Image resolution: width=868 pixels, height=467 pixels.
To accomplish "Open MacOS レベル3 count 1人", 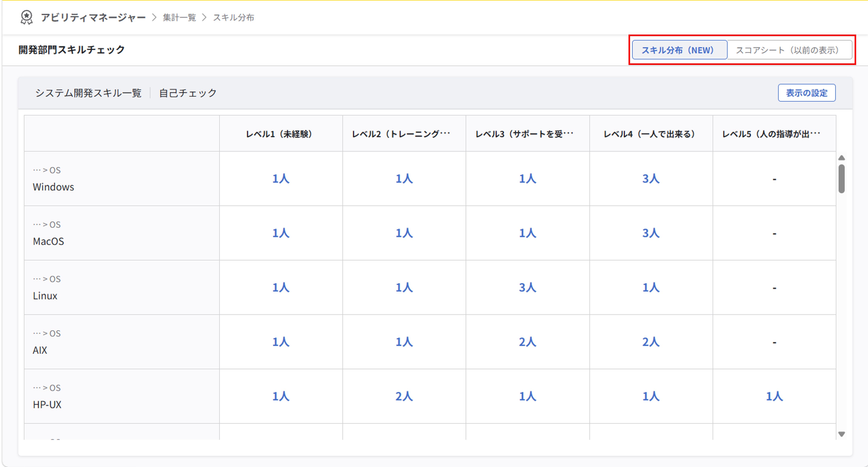I will pyautogui.click(x=528, y=233).
